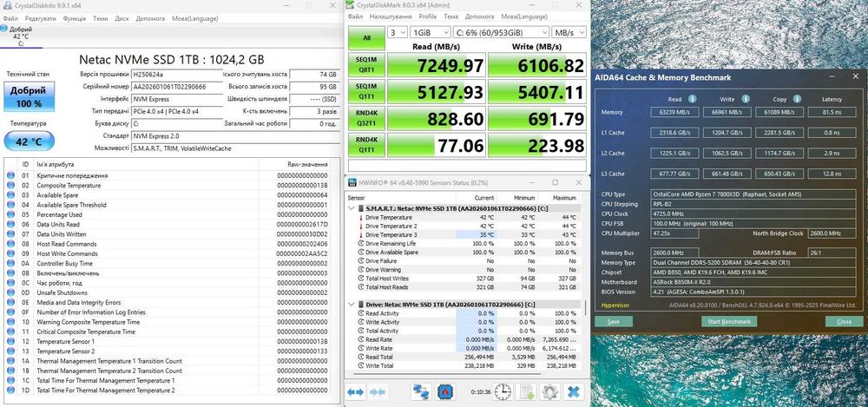Viewport: 868px width, 407px height.
Task: Click Close button in AIDA64 benchmark
Action: coord(845,322)
